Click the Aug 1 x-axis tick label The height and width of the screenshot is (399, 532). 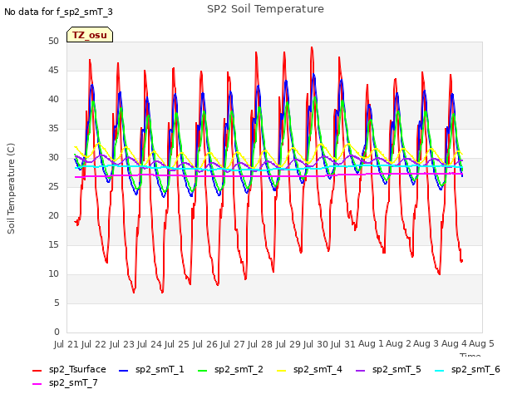(371, 343)
